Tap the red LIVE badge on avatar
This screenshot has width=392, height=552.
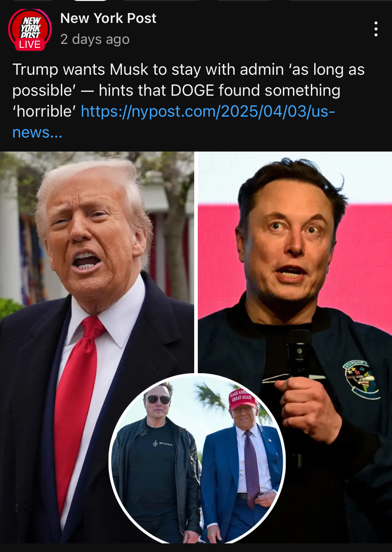[x=30, y=45]
